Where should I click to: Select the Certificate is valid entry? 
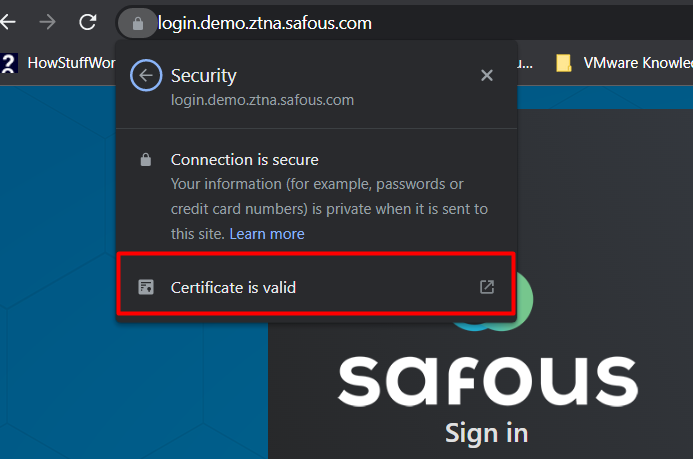[x=233, y=288]
